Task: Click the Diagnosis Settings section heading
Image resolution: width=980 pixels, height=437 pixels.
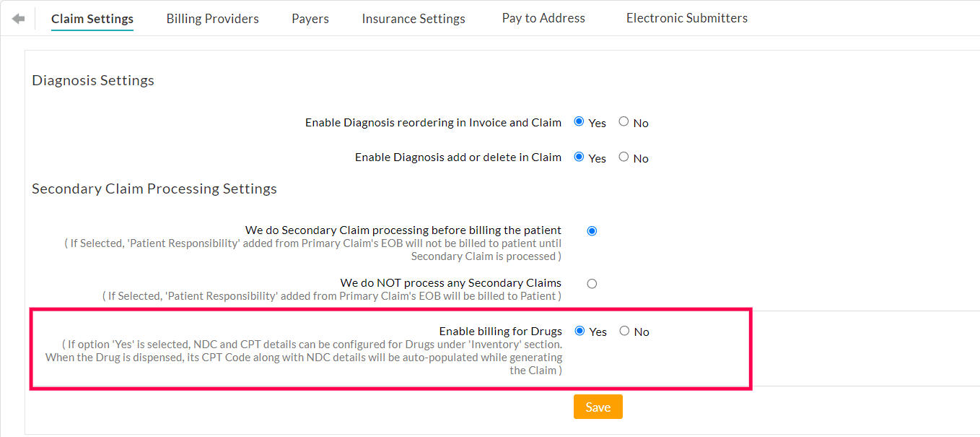Action: pyautogui.click(x=92, y=80)
